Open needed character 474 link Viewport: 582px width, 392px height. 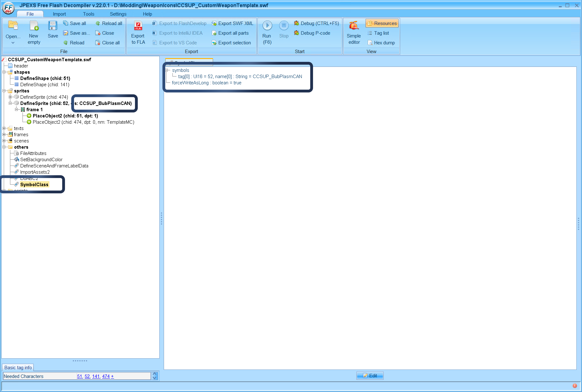coord(106,376)
